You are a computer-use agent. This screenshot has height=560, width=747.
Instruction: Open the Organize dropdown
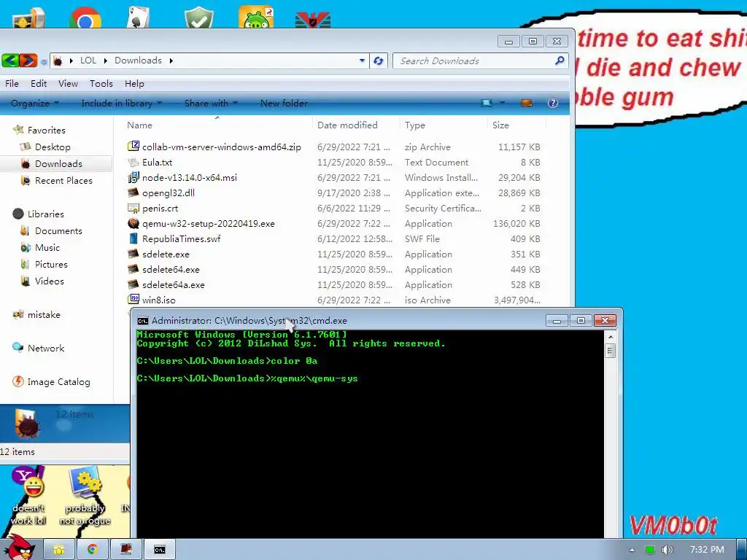point(35,103)
